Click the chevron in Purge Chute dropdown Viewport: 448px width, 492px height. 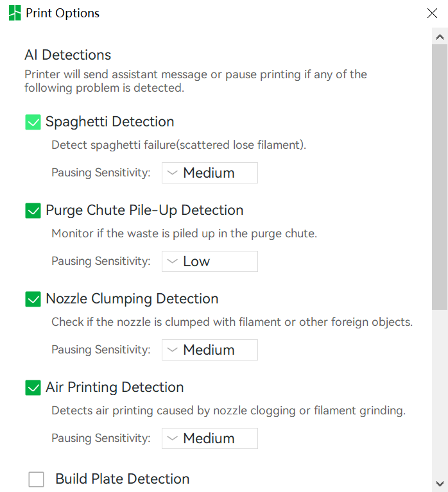tap(173, 261)
